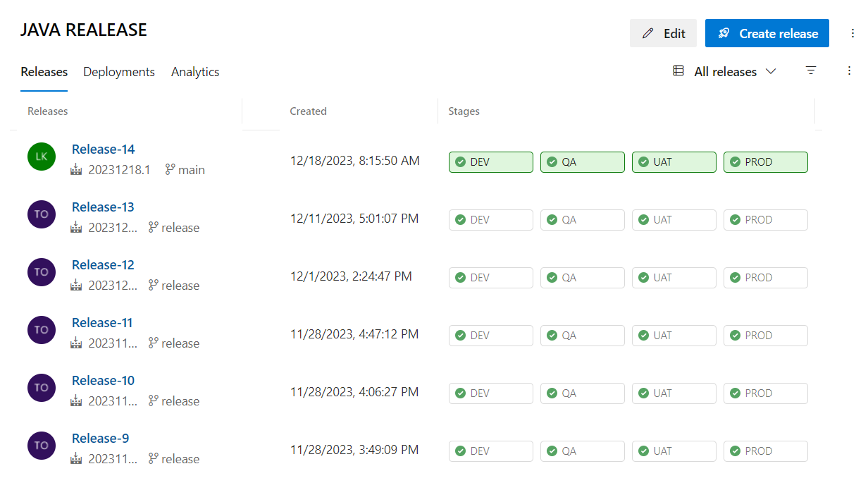The width and height of the screenshot is (868, 483).
Task: Click the Edit button
Action: [x=663, y=33]
